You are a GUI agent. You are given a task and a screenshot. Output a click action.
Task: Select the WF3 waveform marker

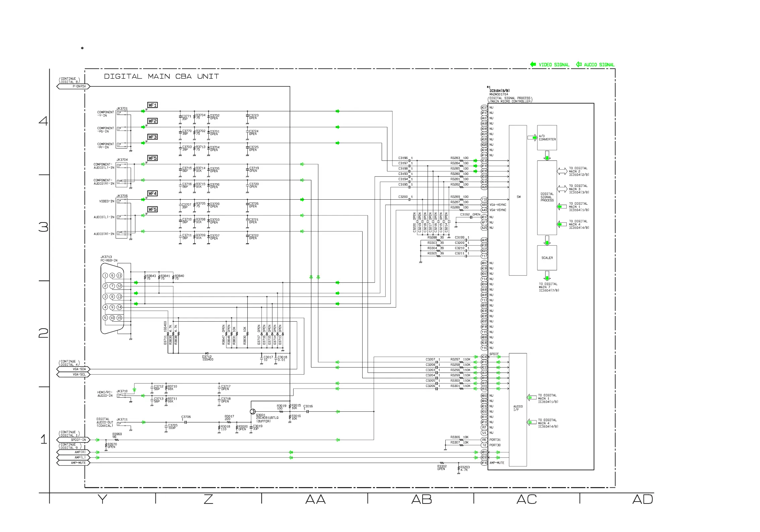(x=152, y=137)
